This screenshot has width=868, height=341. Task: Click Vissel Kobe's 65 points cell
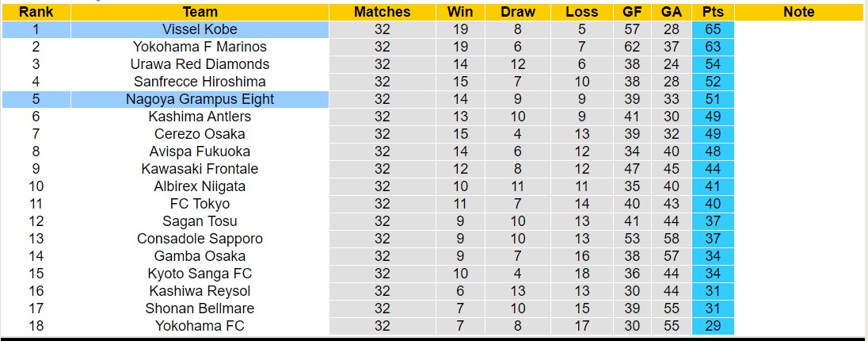(712, 29)
